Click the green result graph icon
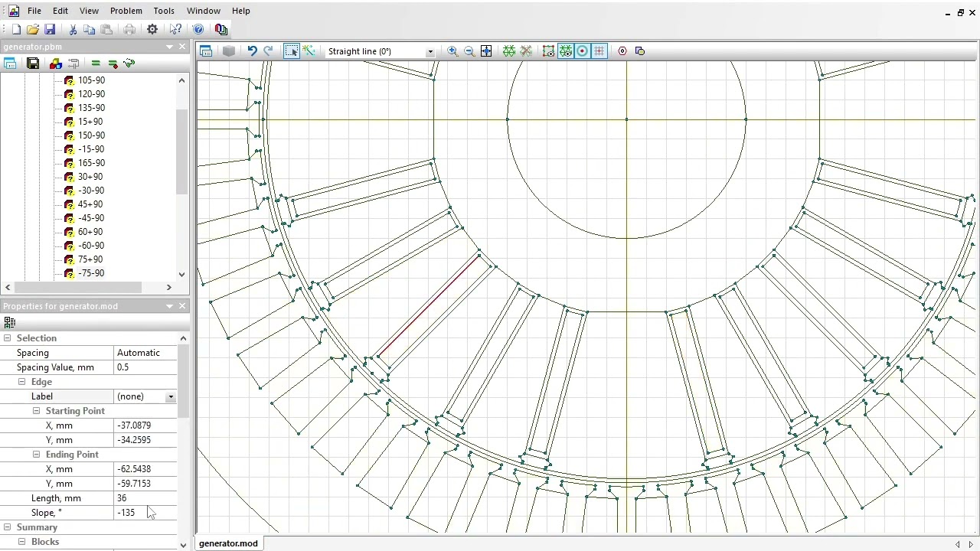Viewport: 980px width, 551px height. 129,64
